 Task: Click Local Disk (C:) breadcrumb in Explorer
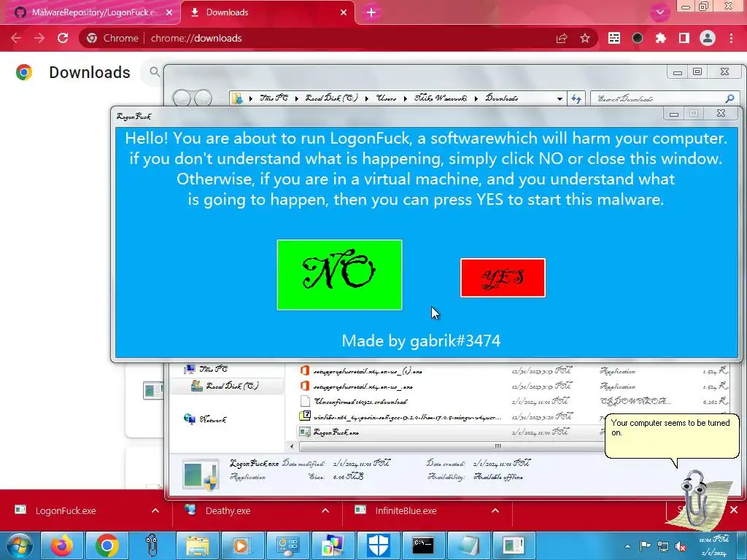click(332, 98)
